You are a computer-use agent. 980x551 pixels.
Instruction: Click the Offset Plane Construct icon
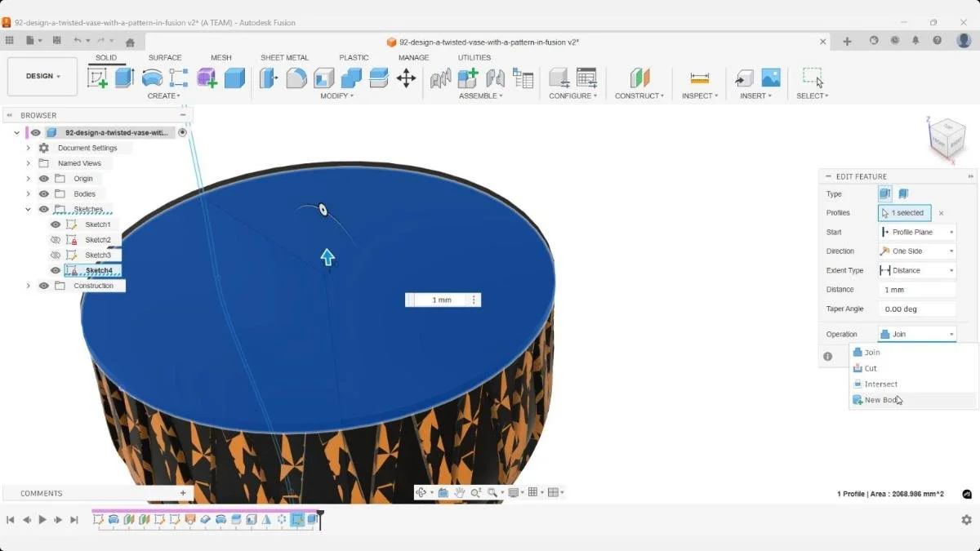pos(639,78)
